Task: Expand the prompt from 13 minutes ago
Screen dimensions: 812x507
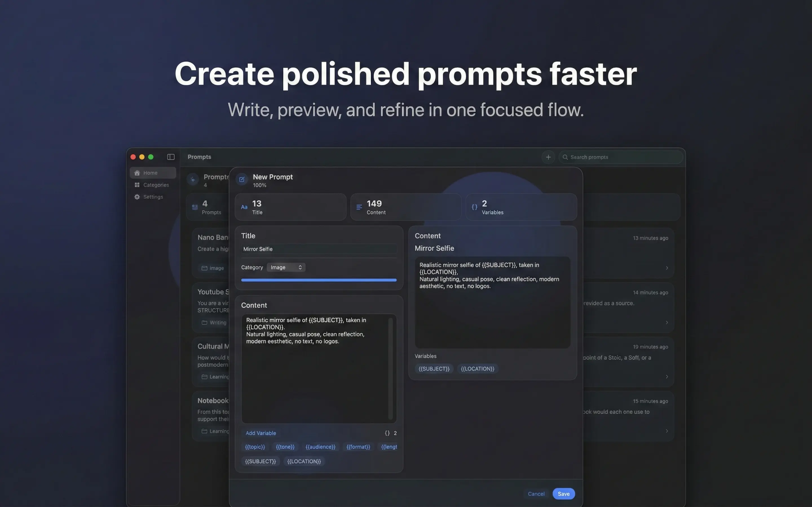Action: point(667,268)
